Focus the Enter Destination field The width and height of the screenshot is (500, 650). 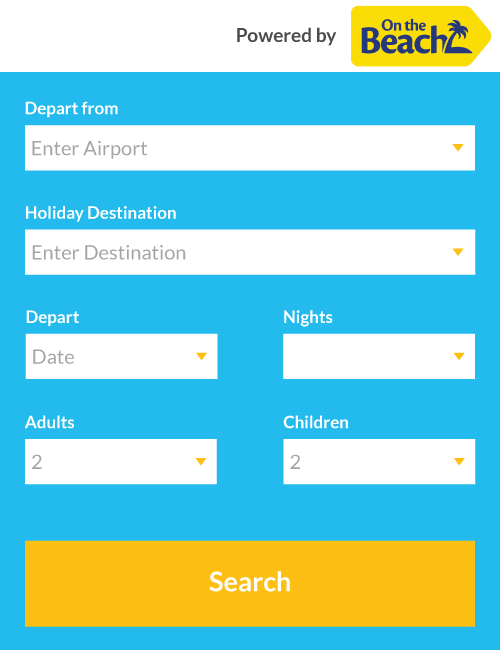tap(250, 252)
